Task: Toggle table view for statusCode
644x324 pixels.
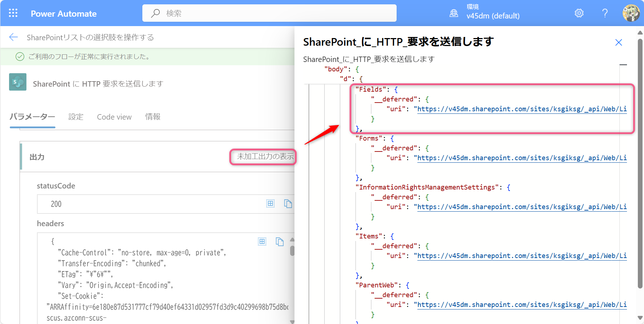Action: point(271,204)
